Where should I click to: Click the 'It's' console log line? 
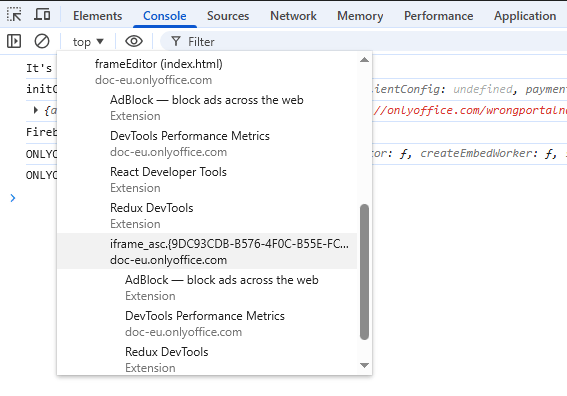click(39, 68)
